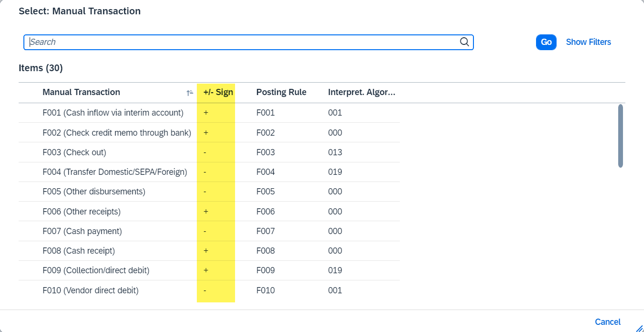
Task: Click algorithm value 001 in F001 row
Action: pyautogui.click(x=335, y=113)
